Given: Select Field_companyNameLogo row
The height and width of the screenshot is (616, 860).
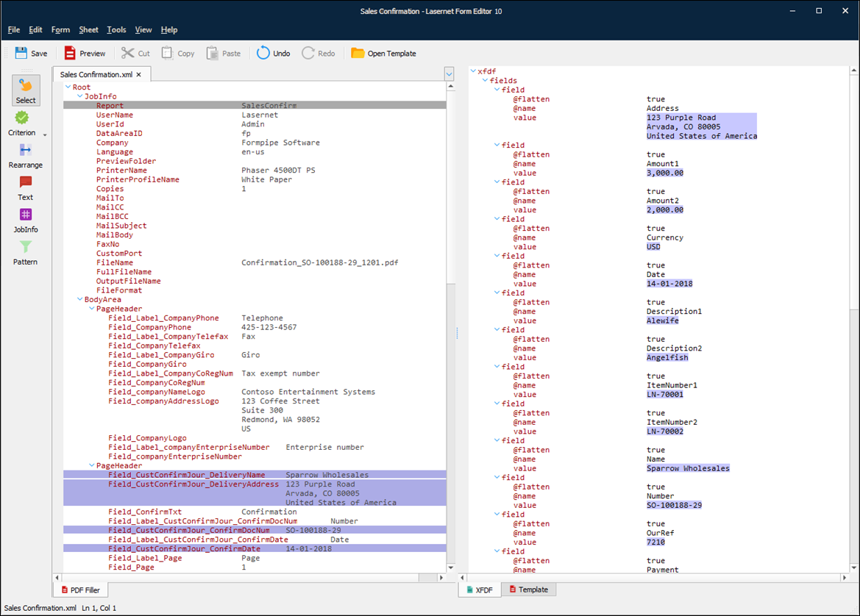Looking at the screenshot, I should (255, 392).
